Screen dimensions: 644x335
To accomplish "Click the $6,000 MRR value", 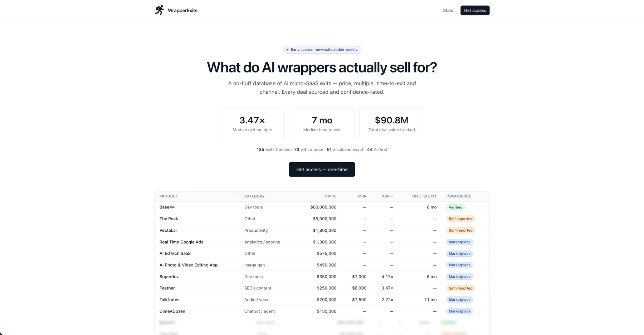I will [x=359, y=288].
